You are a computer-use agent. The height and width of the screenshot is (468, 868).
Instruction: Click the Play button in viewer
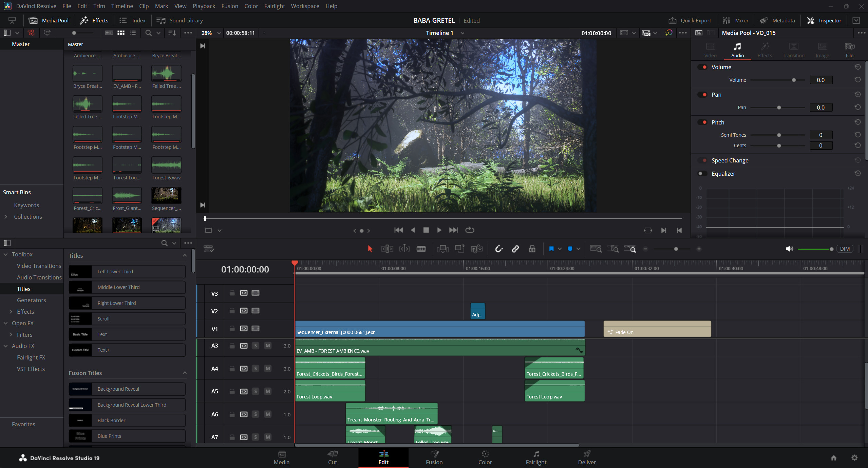click(439, 230)
